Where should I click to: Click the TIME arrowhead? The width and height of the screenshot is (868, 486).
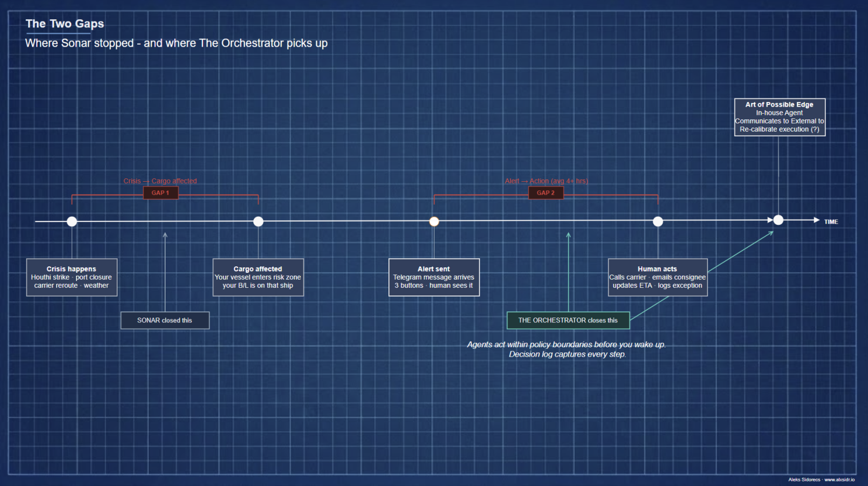(x=815, y=221)
